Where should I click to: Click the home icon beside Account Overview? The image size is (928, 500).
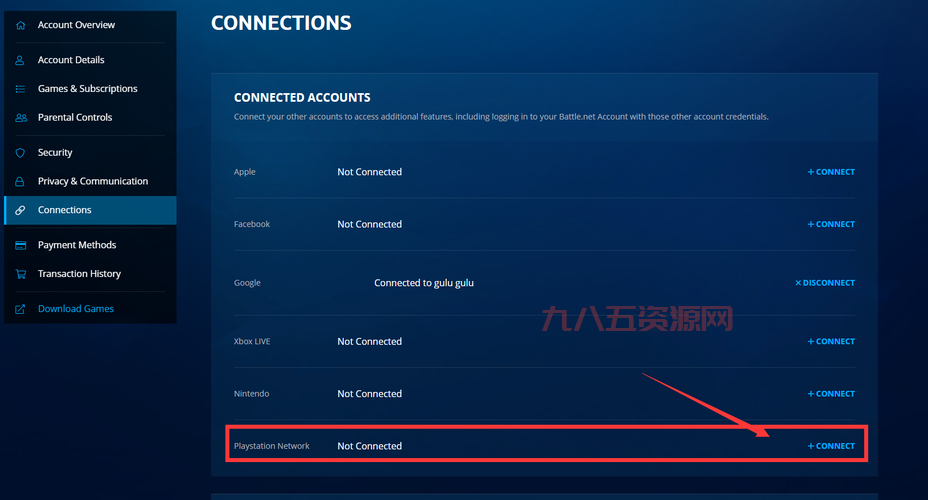click(21, 25)
